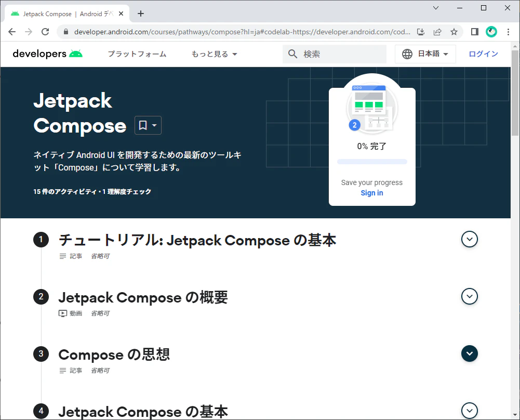
Task: Click the address bar URL
Action: (242, 32)
